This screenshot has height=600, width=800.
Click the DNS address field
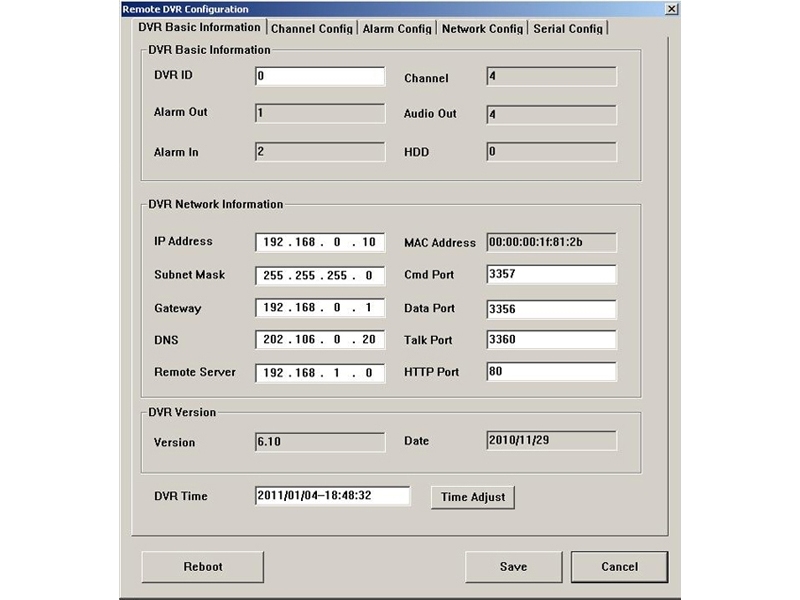(320, 340)
